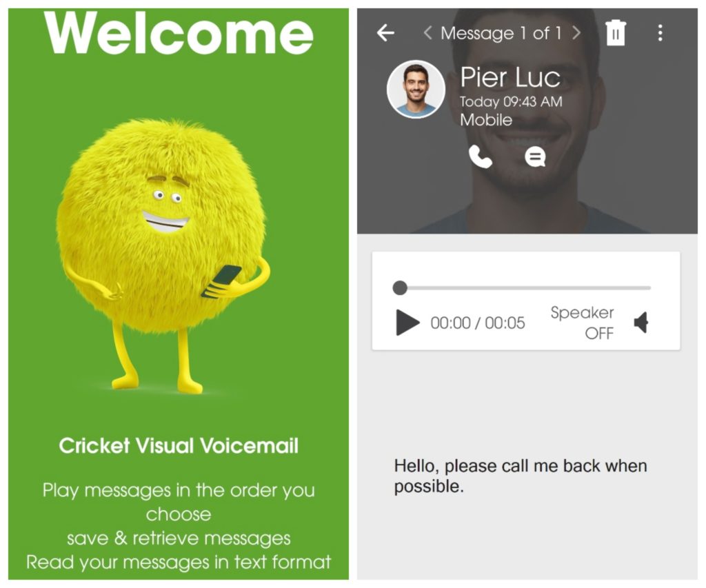The width and height of the screenshot is (706, 588).
Task: Click the 00:00 / 00:05 time counter
Action: pos(478,323)
